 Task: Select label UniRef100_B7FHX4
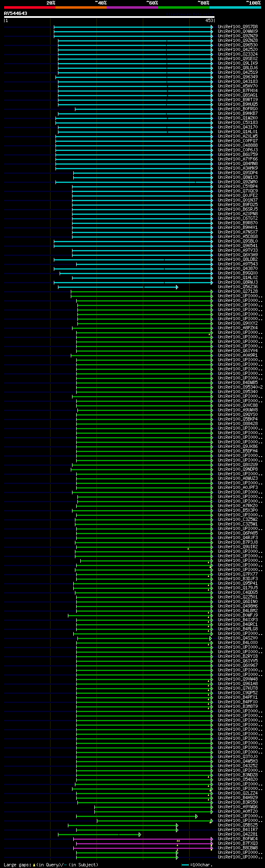tap(238, 91)
